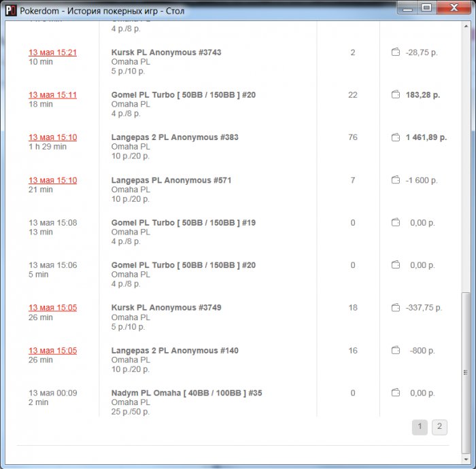This screenshot has height=469, width=476.
Task: Click the scrollbar down arrow
Action: click(466, 459)
